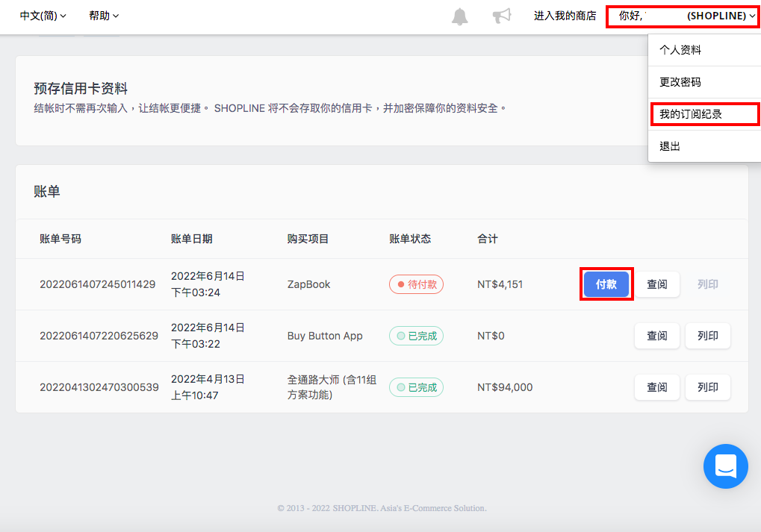Click date 2022年6月14日 下午03:24

(208, 284)
